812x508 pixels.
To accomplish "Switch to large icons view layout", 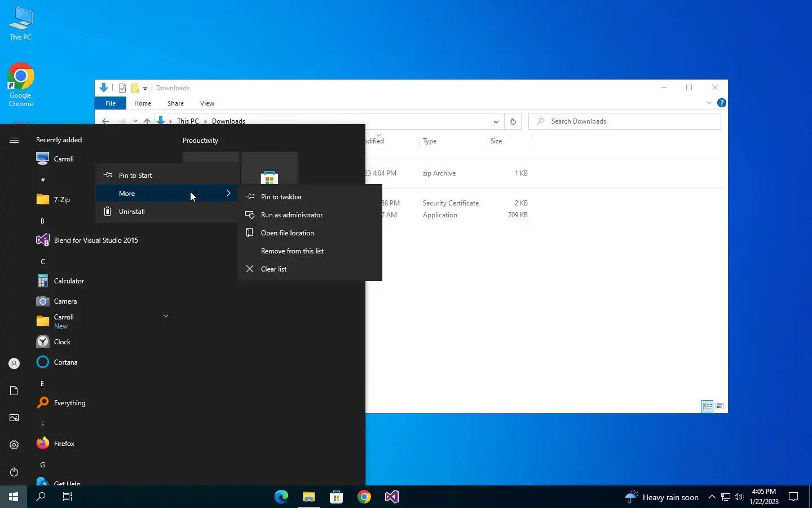I will click(x=720, y=406).
